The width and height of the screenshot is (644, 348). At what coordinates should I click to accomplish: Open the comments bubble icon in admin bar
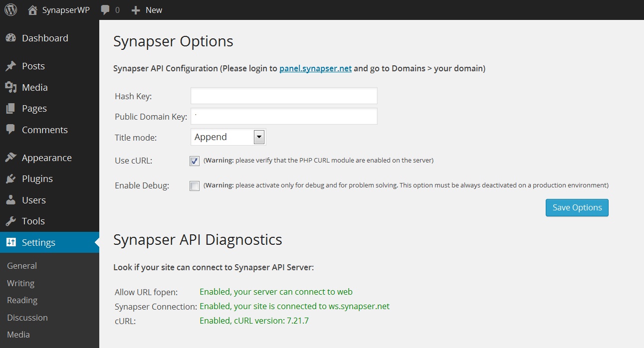(x=105, y=10)
